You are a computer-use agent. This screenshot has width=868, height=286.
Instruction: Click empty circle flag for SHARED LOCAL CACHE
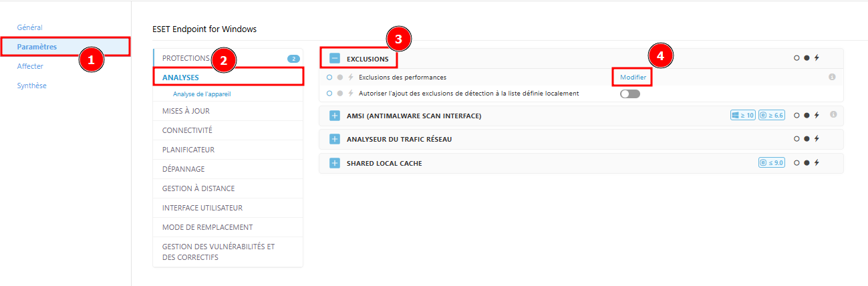(797, 162)
